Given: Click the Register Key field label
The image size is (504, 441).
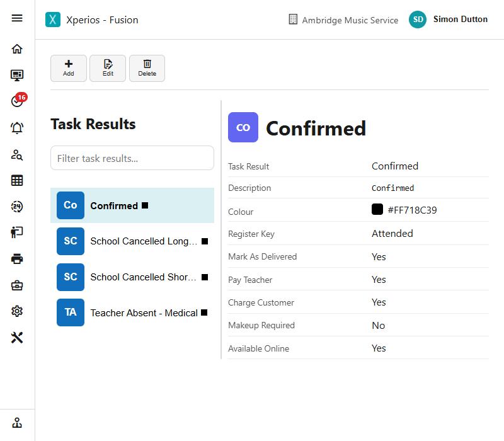Looking at the screenshot, I should click(x=251, y=234).
